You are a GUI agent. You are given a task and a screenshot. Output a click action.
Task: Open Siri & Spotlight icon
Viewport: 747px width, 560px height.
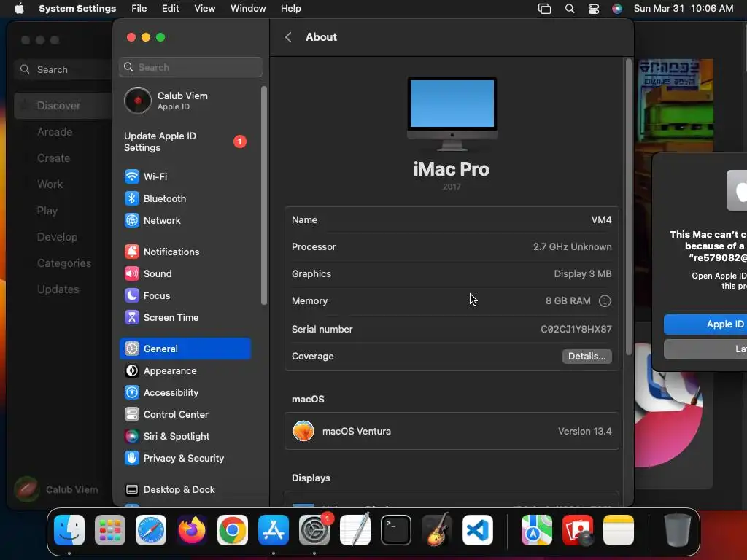pyautogui.click(x=132, y=436)
